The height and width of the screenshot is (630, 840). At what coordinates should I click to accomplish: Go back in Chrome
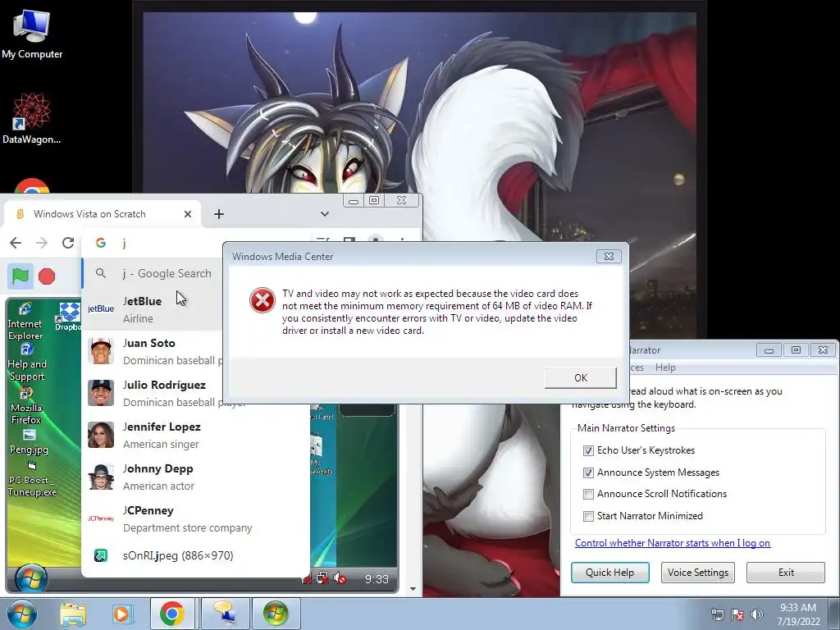click(x=16, y=243)
